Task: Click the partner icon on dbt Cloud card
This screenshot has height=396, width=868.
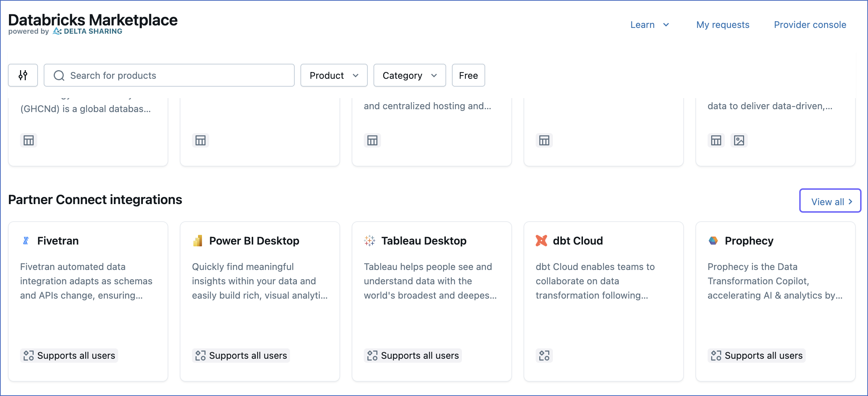Action: pyautogui.click(x=544, y=356)
